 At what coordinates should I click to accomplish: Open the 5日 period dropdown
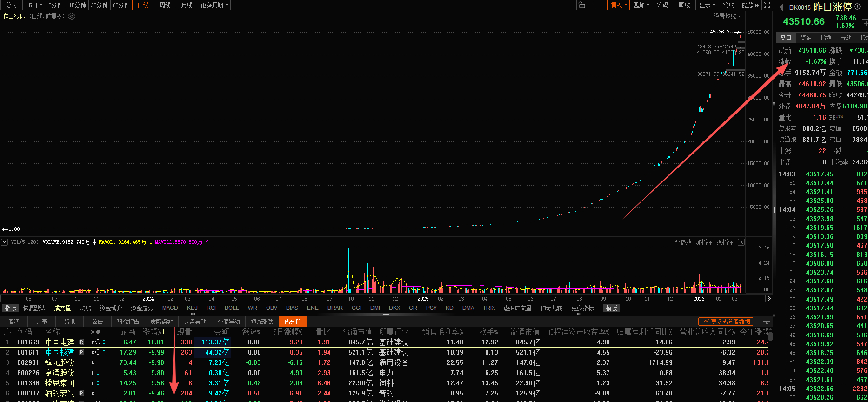tap(35, 5)
